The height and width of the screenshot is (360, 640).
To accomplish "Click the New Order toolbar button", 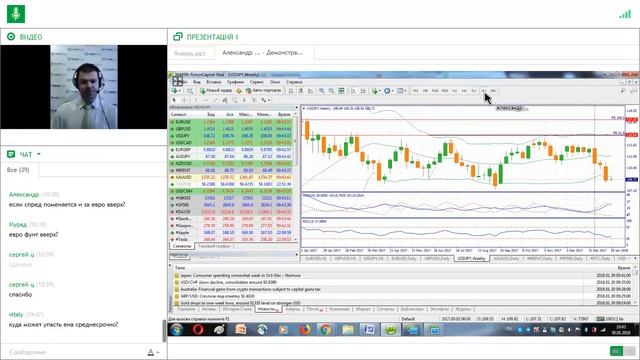I will pos(216,91).
